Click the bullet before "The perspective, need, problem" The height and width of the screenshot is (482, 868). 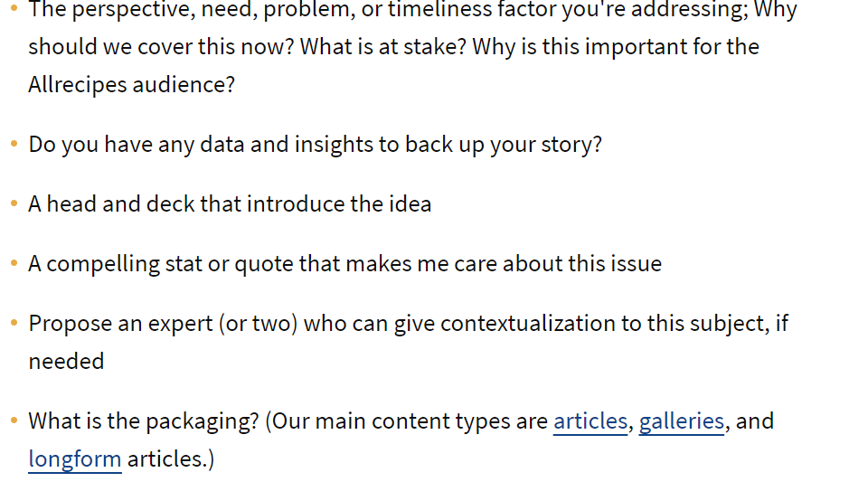click(14, 11)
